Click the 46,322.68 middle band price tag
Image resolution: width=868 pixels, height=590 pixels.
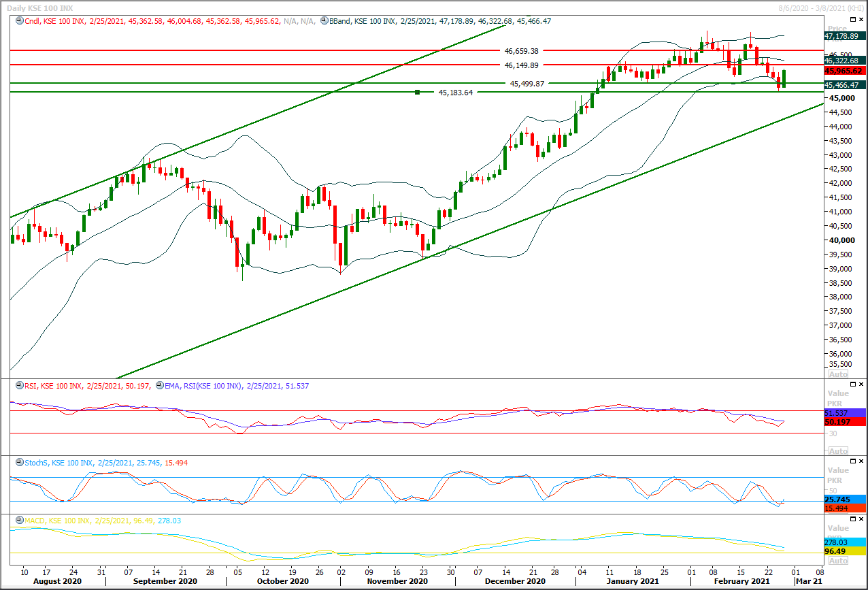click(x=844, y=61)
